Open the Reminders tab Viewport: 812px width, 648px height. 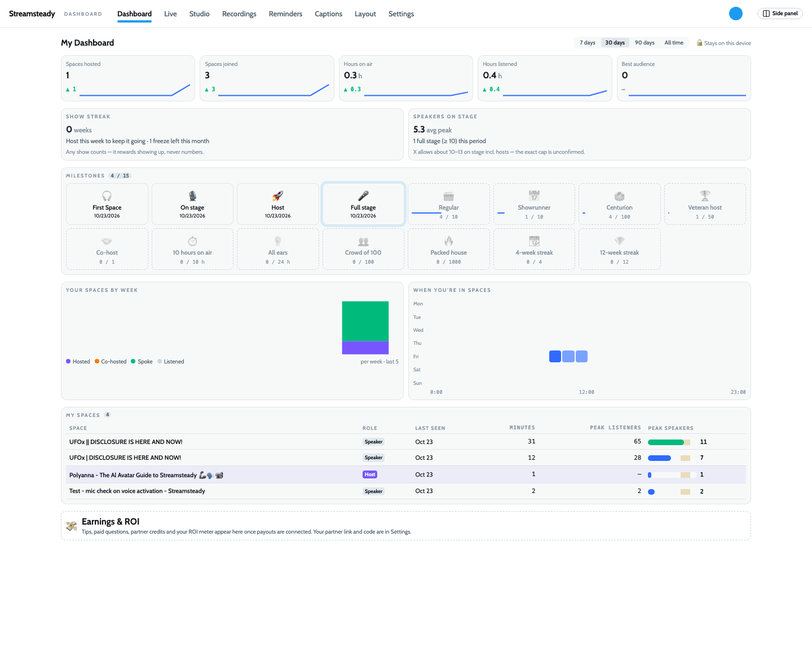285,14
